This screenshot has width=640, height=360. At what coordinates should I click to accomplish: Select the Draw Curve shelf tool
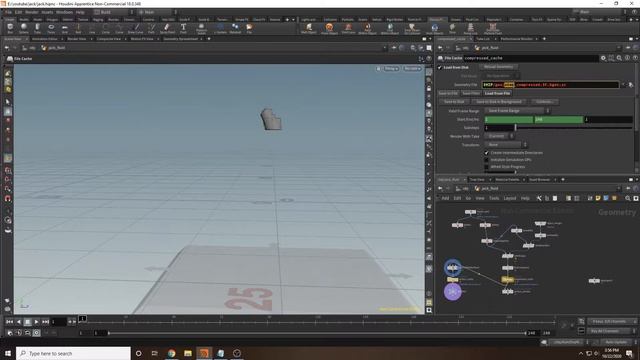point(136,28)
